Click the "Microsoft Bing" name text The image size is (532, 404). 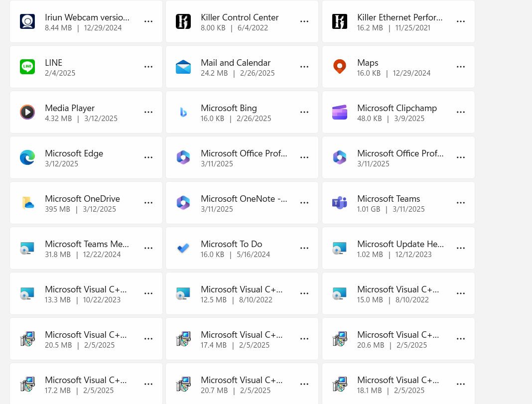click(x=229, y=108)
